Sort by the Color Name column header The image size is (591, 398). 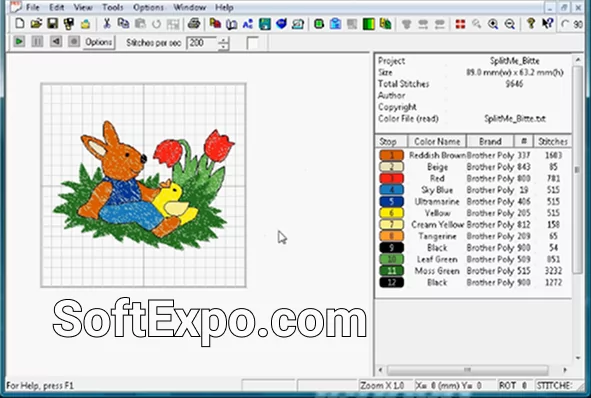click(437, 141)
